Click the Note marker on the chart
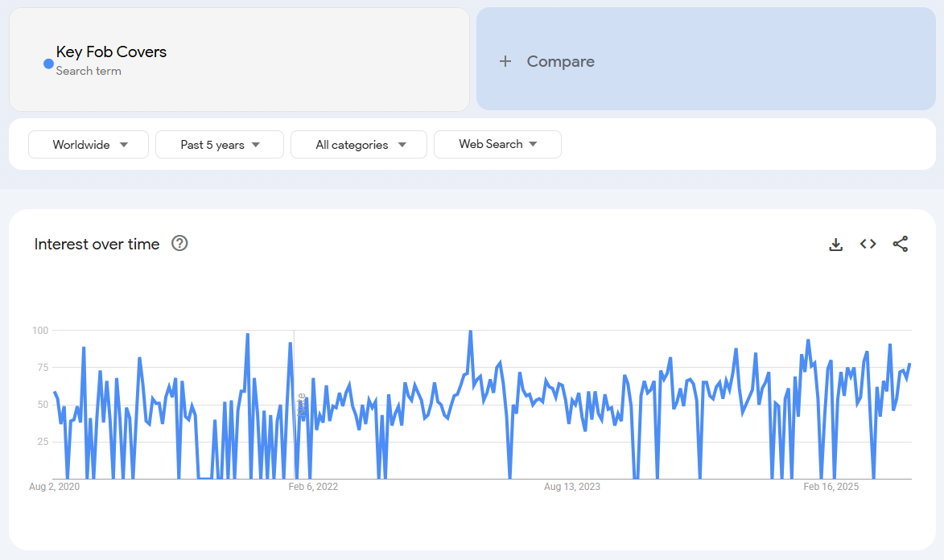Screen dimensions: 944x560 coord(301,404)
